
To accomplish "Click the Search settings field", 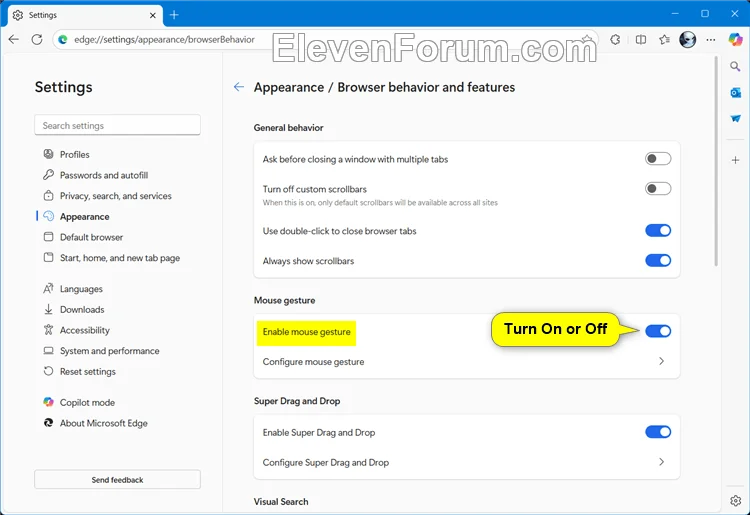I will (x=117, y=125).
